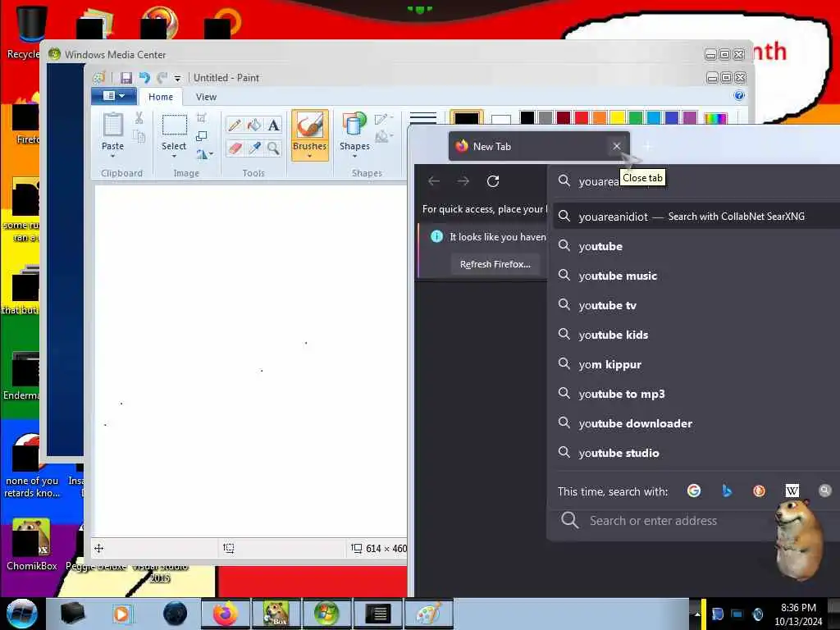
Task: Search this time with Bing icon
Action: click(x=727, y=491)
